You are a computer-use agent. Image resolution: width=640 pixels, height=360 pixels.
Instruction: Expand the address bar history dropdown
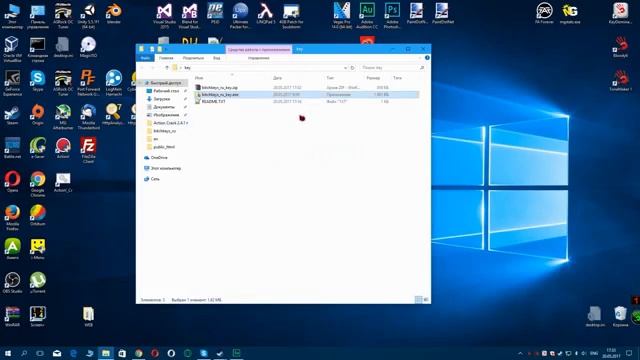click(345, 68)
